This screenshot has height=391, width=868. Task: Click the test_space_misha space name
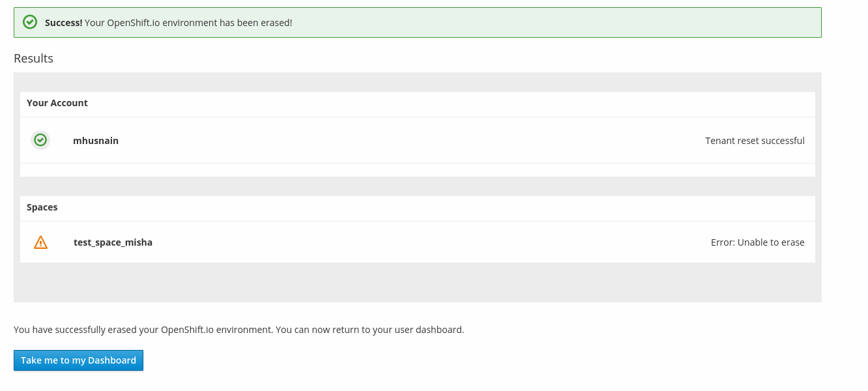point(113,242)
